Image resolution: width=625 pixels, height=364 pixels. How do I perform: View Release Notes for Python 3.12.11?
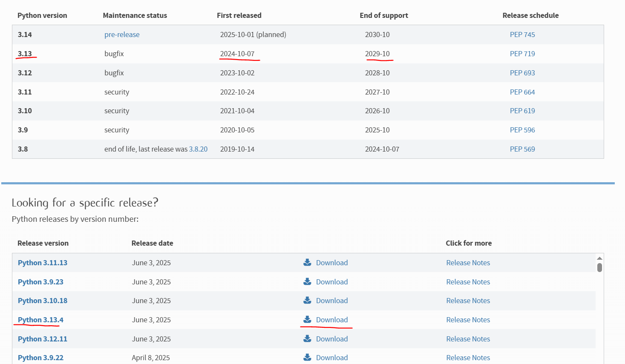(x=468, y=339)
